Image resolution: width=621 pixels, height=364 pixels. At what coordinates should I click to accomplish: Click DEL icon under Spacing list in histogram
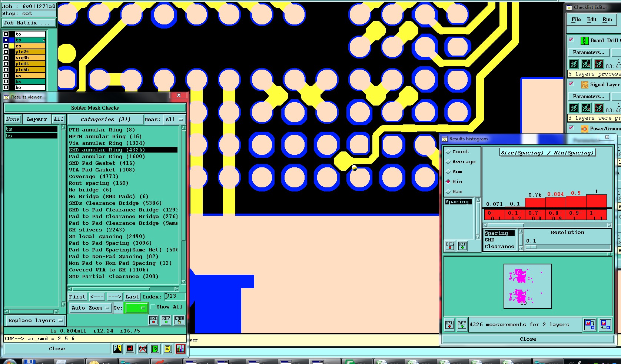[450, 246]
